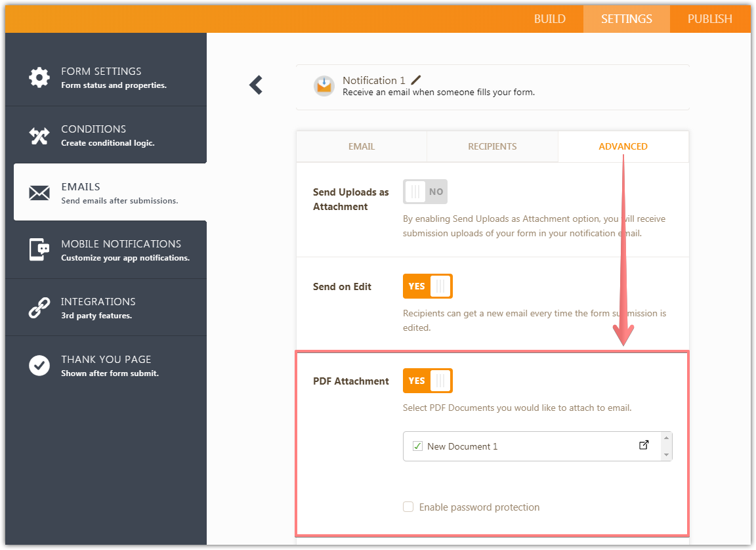Go to the PUBLISH section
This screenshot has width=756, height=550.
click(x=710, y=19)
